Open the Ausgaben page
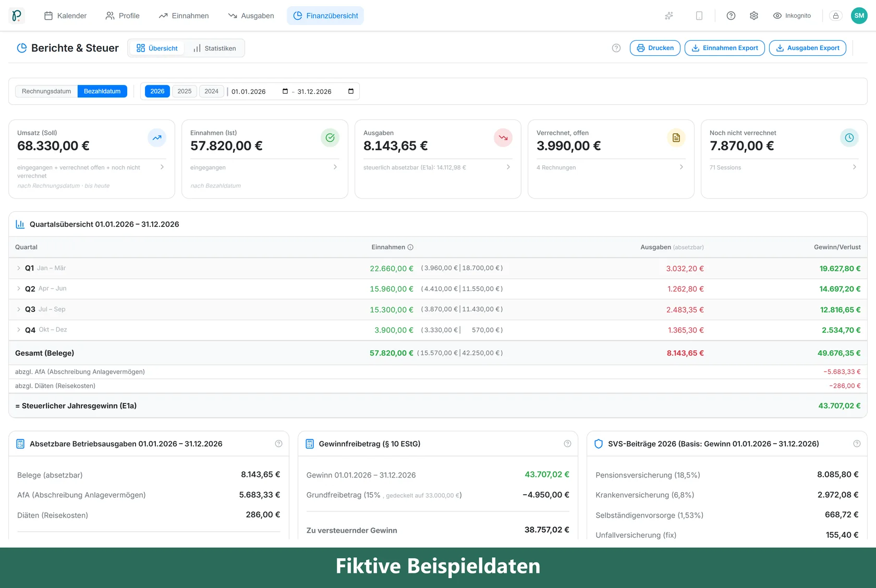The width and height of the screenshot is (876, 588). 251,16
